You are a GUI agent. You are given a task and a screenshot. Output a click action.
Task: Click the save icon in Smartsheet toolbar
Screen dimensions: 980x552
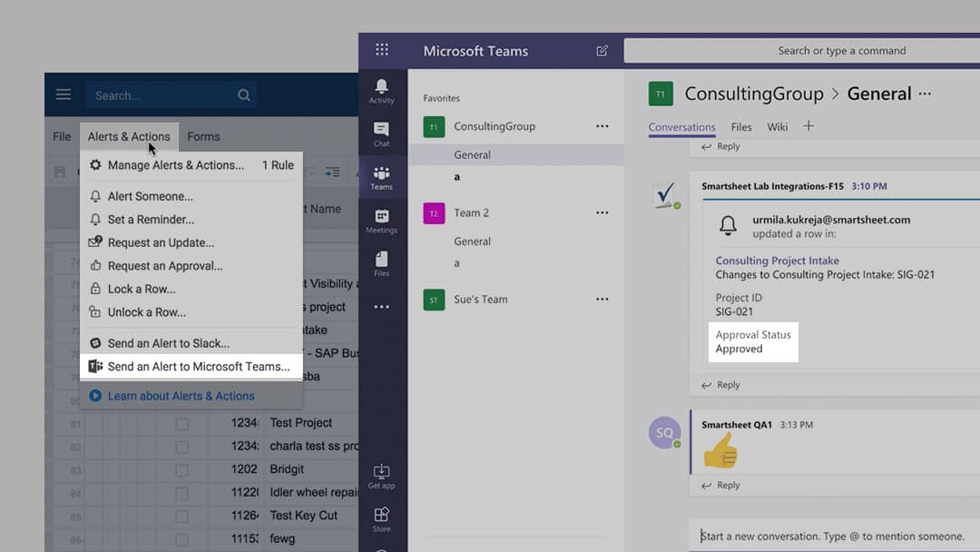(60, 172)
